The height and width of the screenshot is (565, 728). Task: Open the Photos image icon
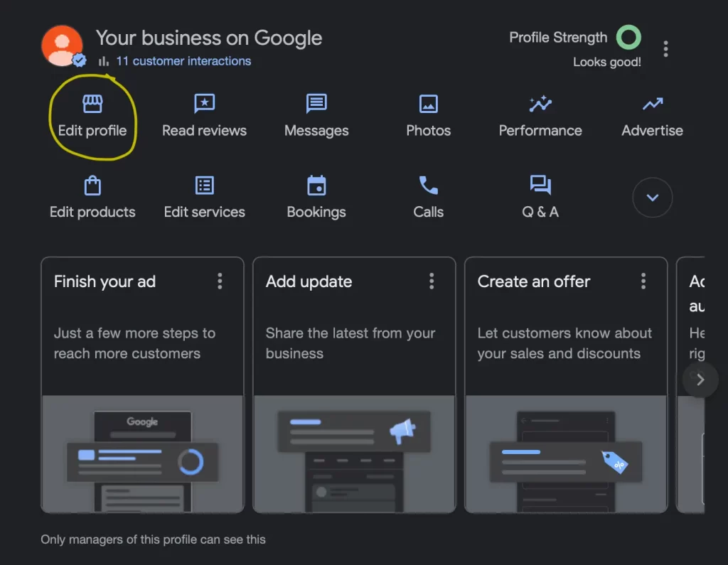[428, 104]
